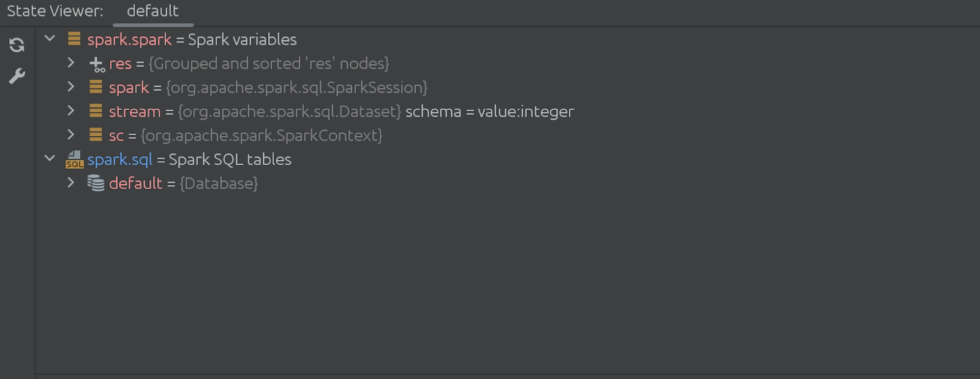Expand the default Database node

(x=71, y=182)
